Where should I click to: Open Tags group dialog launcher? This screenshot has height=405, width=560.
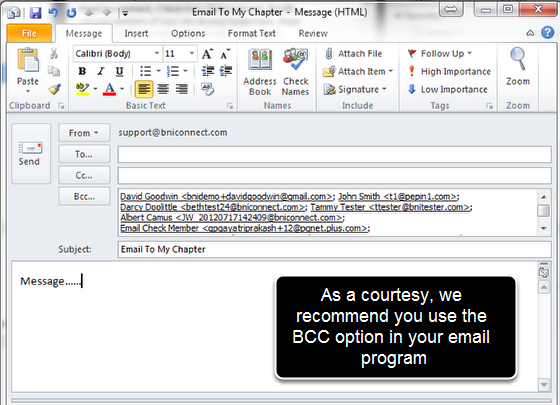pos(490,106)
